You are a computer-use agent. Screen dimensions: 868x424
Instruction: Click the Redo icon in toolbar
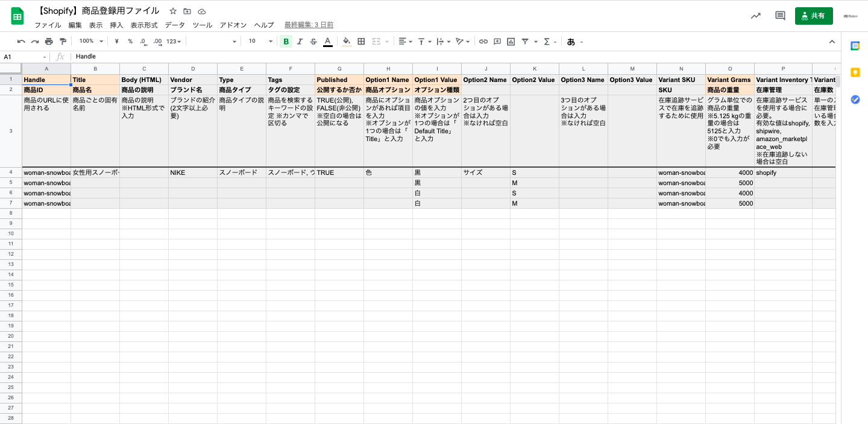[x=35, y=42]
